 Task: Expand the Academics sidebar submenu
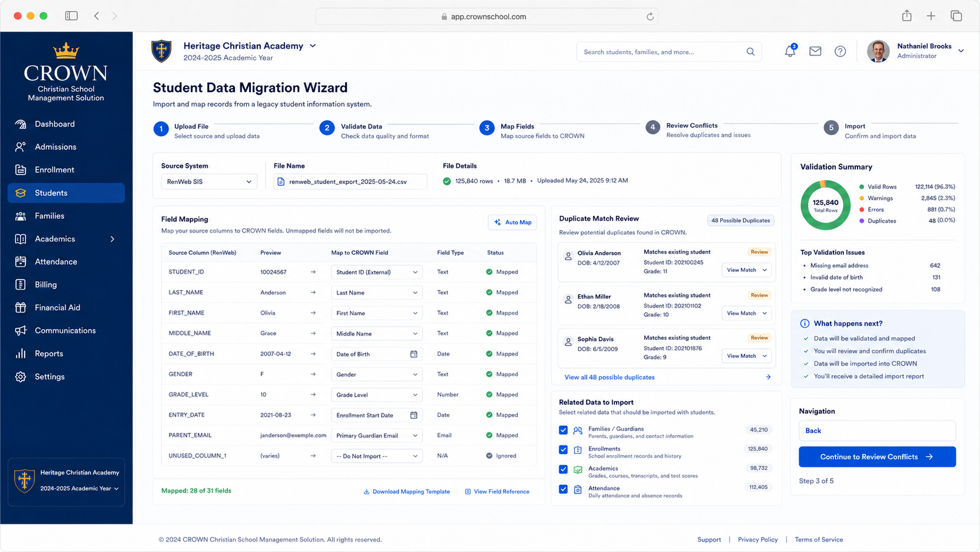click(113, 239)
